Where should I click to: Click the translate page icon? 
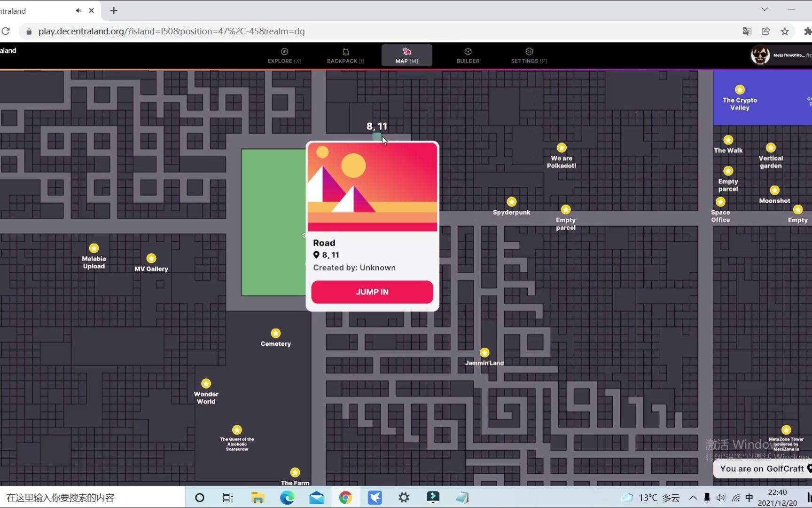747,31
